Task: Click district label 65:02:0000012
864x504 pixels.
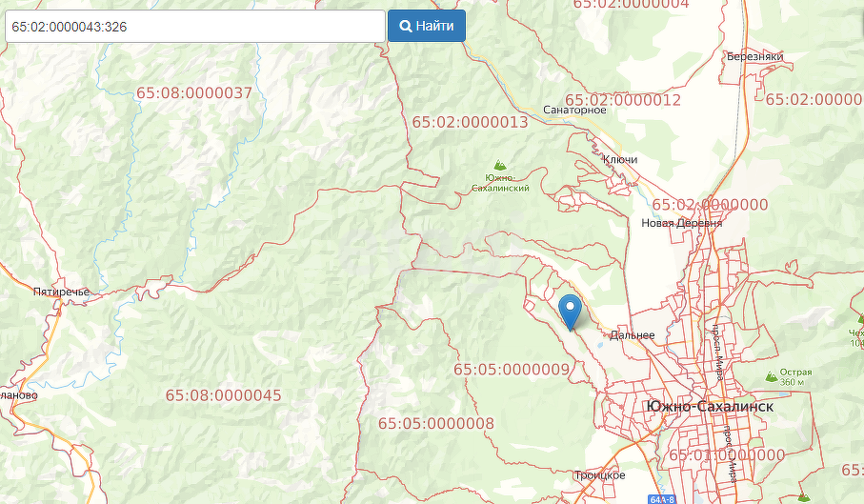Action: [x=623, y=100]
